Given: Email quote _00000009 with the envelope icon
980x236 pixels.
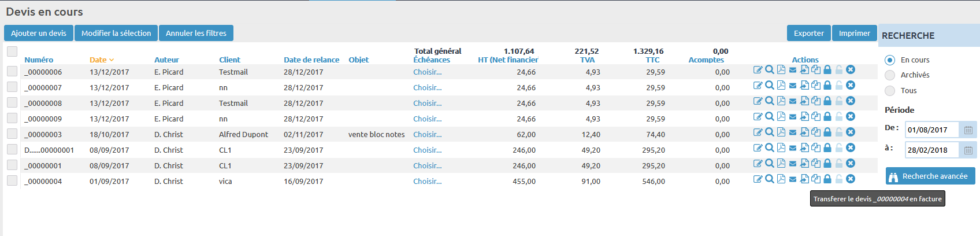Looking at the screenshot, I should click(792, 117).
